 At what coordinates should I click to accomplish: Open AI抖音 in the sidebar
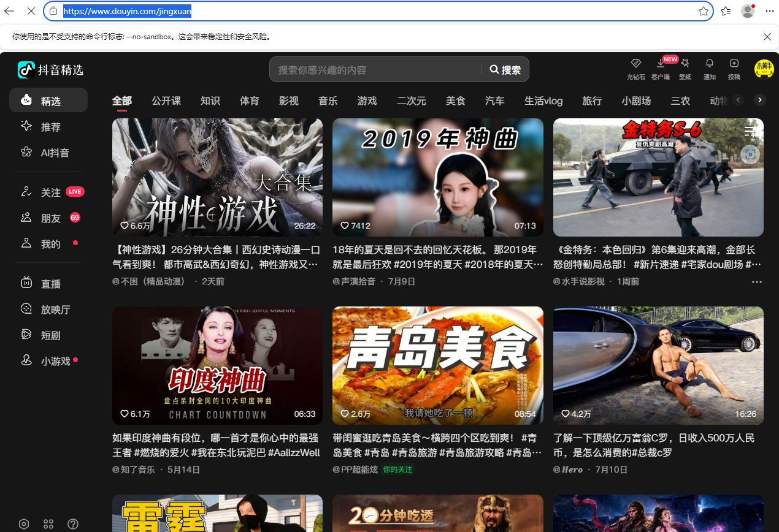48,153
